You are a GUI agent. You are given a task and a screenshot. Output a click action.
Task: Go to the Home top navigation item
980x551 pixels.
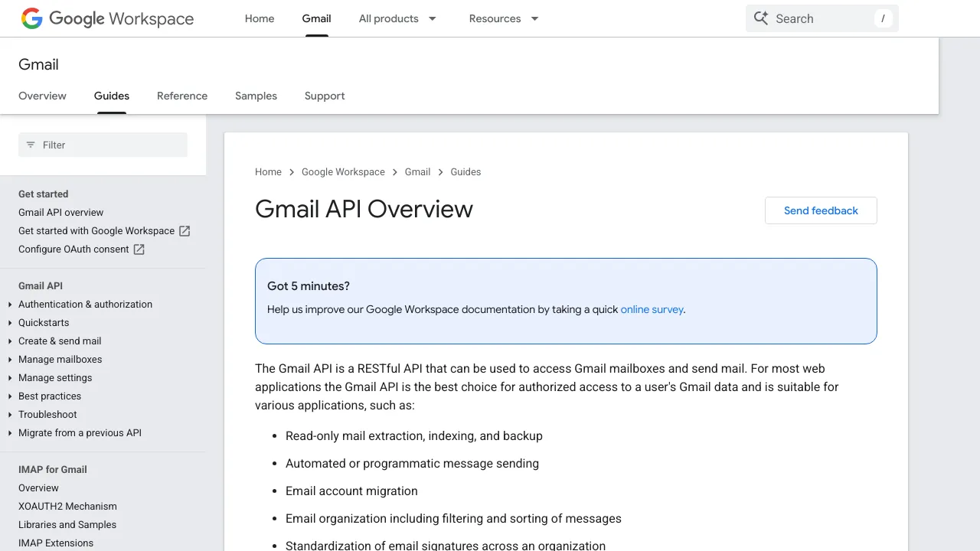pyautogui.click(x=260, y=18)
